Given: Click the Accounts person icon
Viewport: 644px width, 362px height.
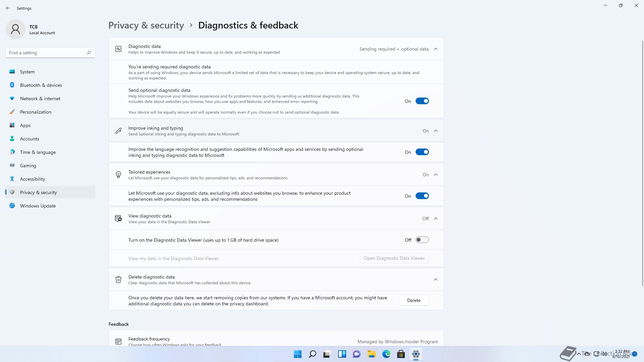Looking at the screenshot, I should pos(12,139).
